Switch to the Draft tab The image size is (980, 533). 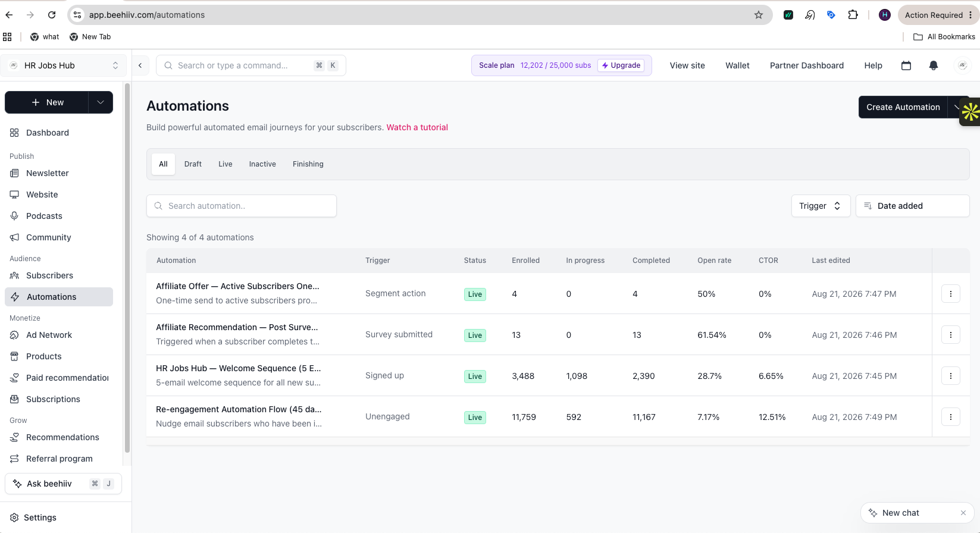(193, 164)
